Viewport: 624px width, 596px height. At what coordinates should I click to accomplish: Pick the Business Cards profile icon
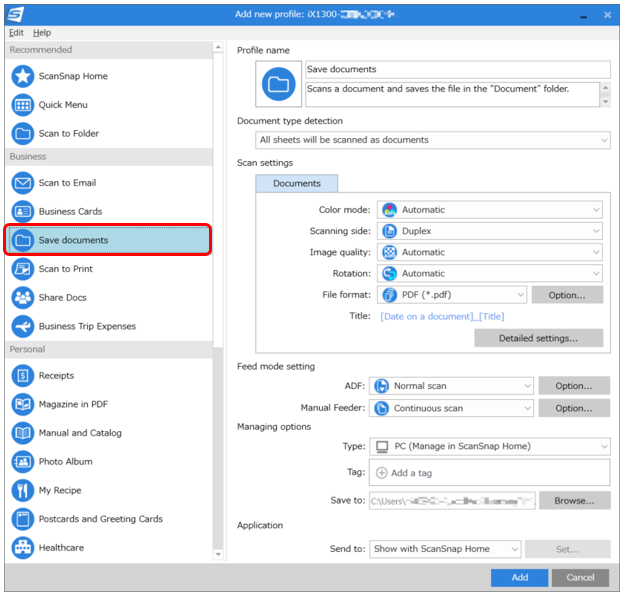23,211
